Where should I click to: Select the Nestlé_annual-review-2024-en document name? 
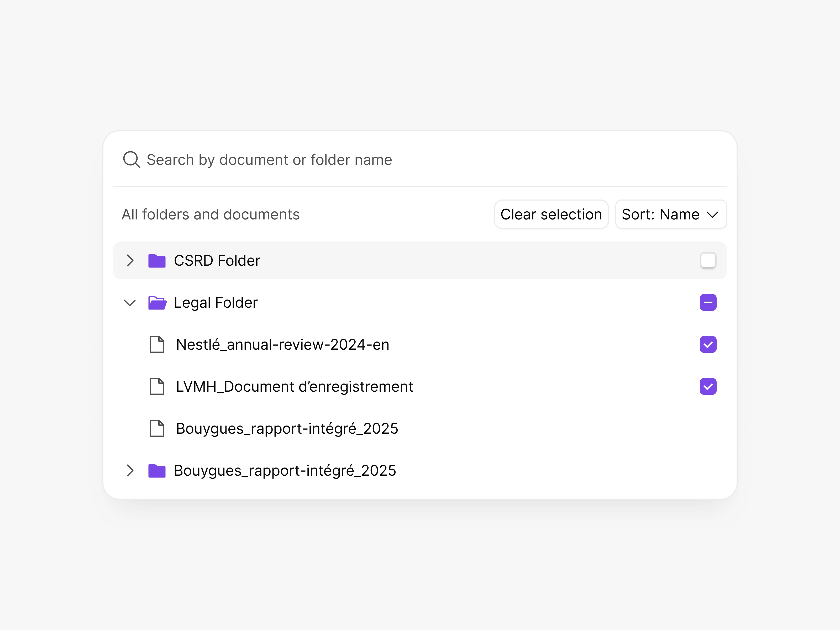coord(282,344)
